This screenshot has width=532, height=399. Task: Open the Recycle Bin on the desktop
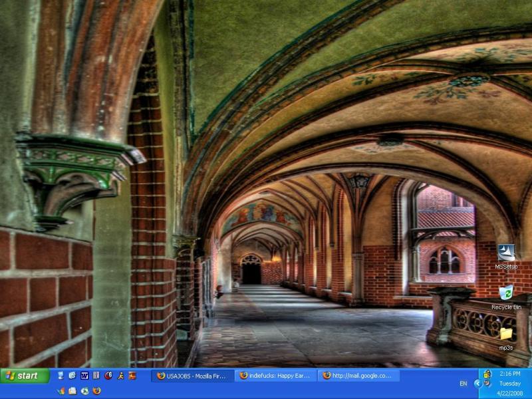pyautogui.click(x=506, y=293)
